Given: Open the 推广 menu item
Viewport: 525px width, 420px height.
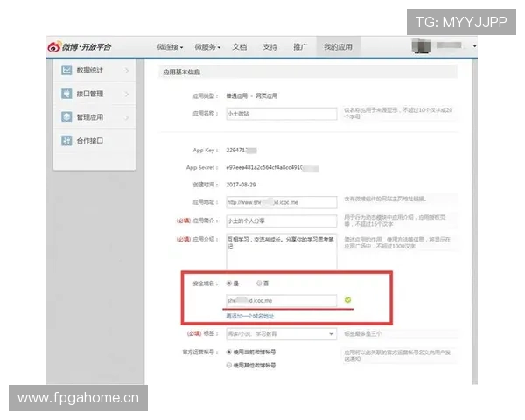Looking at the screenshot, I should (300, 47).
